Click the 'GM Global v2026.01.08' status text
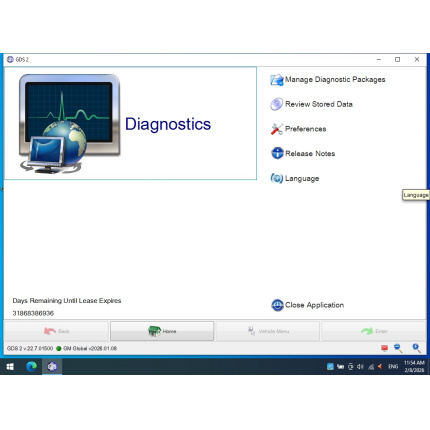The width and height of the screenshot is (430, 430). click(90, 349)
